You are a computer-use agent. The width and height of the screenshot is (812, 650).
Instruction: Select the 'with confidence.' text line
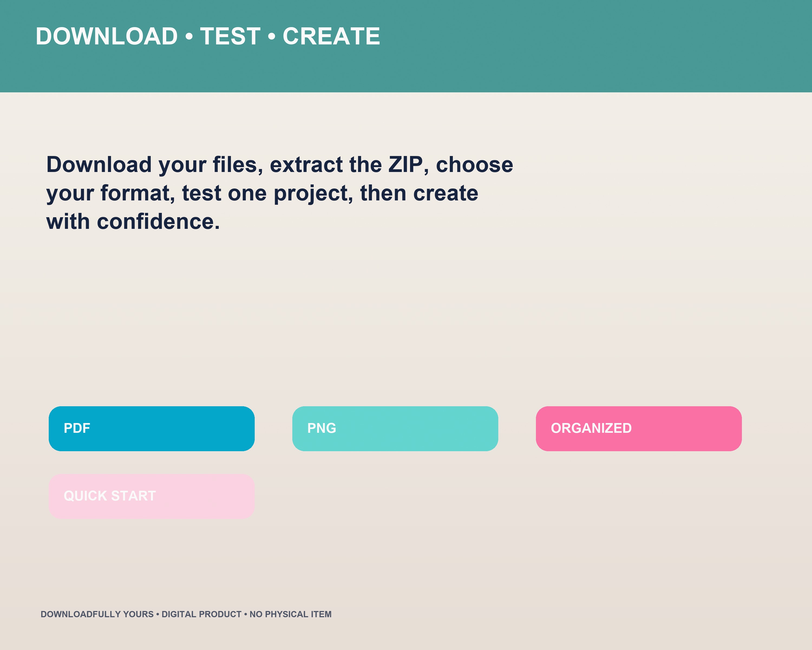(133, 221)
